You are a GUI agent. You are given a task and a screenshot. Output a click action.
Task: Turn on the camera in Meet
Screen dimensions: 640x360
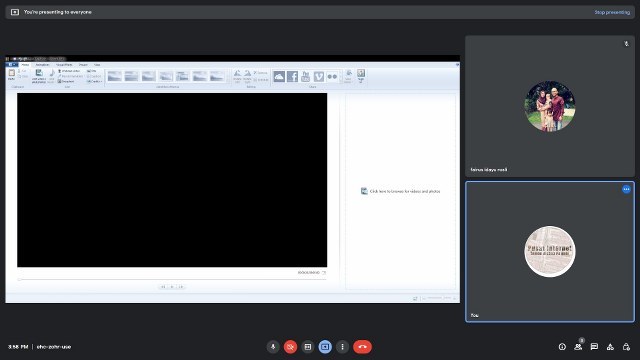point(291,347)
